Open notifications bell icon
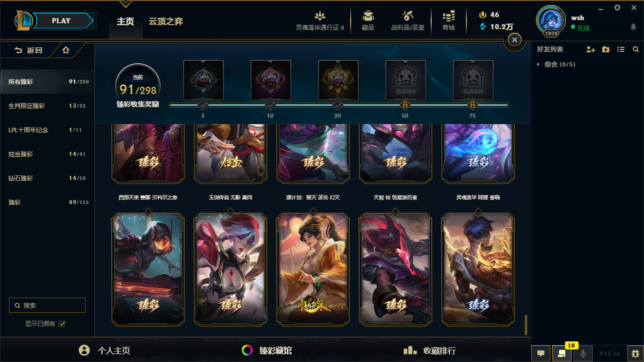Viewport: 644px width, 362px height. pyautogui.click(x=633, y=27)
